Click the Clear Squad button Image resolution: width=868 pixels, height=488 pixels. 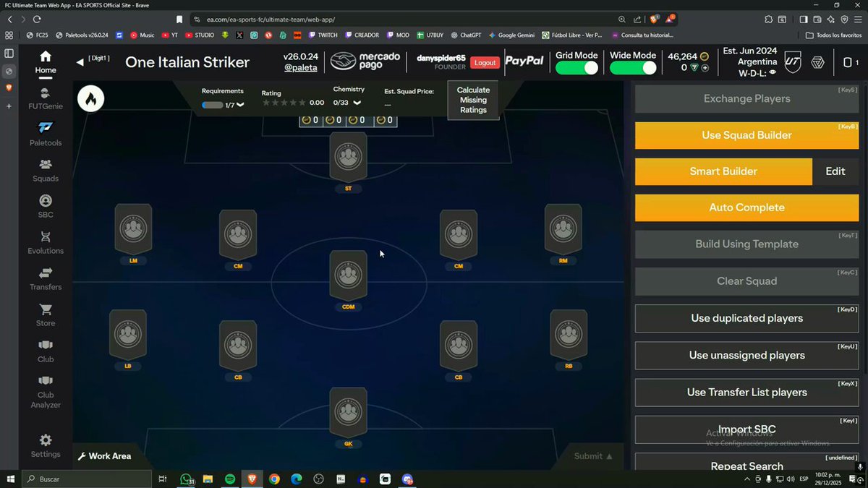[x=746, y=281]
